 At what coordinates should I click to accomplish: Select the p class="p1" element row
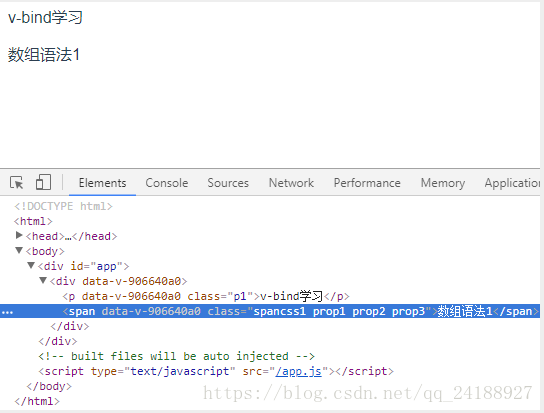click(206, 296)
